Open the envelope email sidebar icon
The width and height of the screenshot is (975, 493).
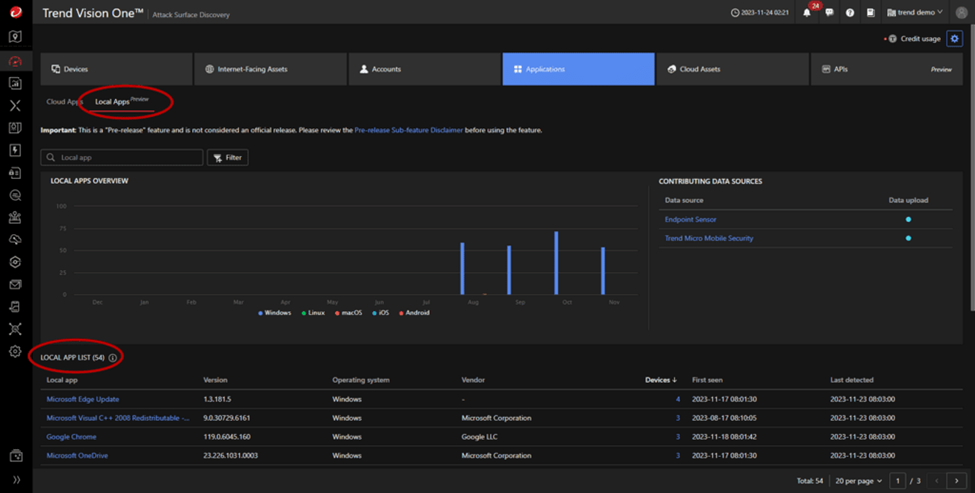click(16, 284)
